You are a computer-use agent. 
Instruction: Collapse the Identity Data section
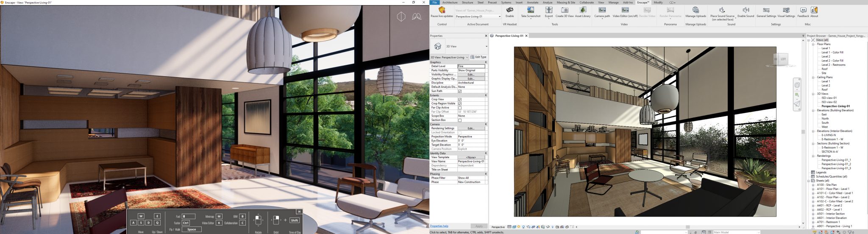coord(486,153)
